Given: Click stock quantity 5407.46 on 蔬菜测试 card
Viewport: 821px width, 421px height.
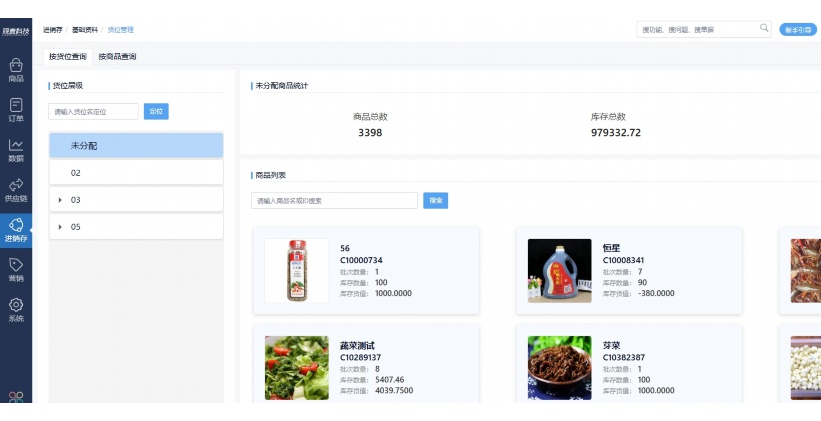Looking at the screenshot, I should [x=390, y=380].
